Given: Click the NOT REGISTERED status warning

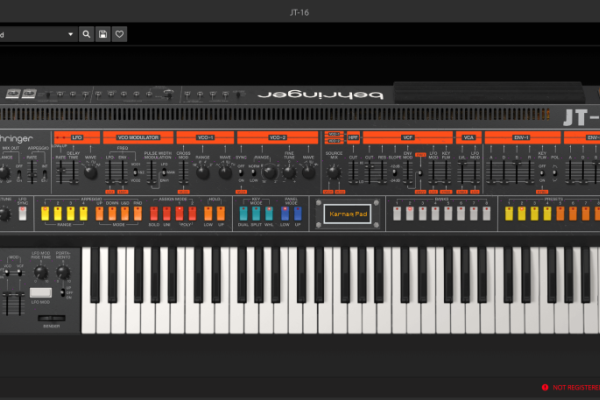Looking at the screenshot, I should click(571, 387).
